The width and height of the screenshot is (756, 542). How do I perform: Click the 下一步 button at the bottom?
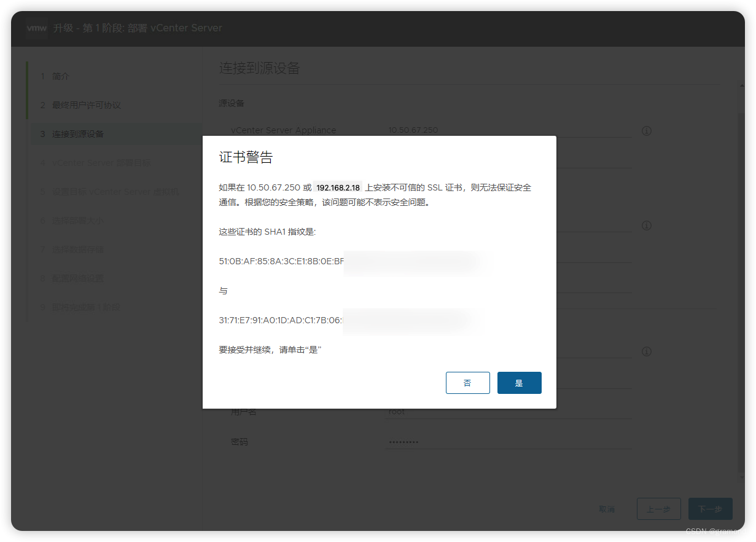click(x=710, y=508)
